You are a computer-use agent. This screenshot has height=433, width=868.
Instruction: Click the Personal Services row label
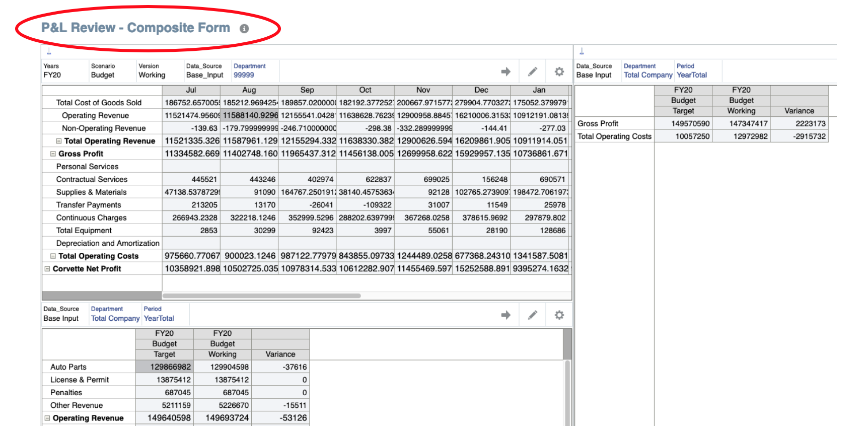87,167
